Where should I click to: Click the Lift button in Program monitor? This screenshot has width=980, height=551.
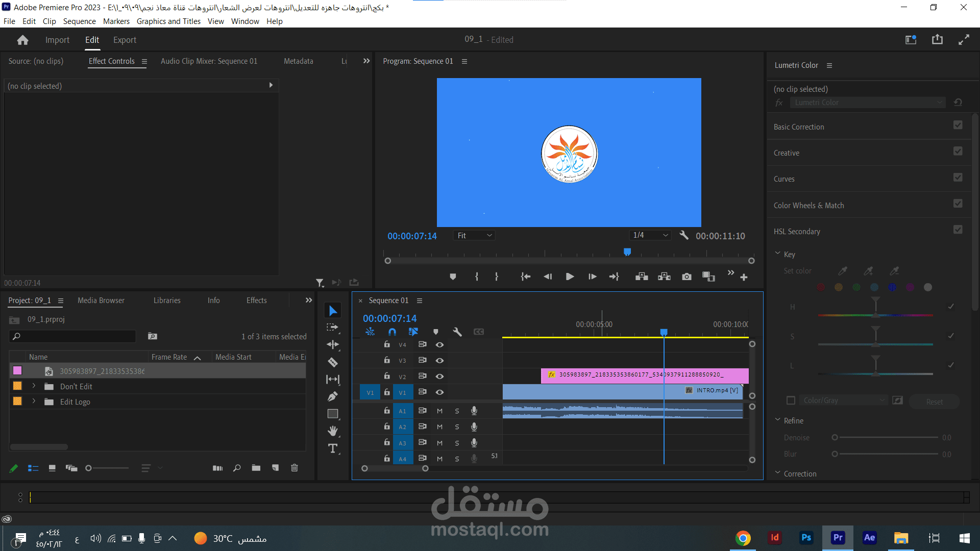pos(642,277)
